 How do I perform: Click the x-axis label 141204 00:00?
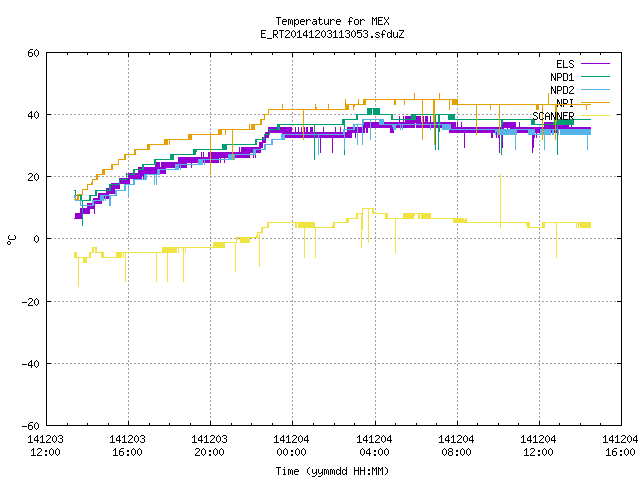pos(291,446)
